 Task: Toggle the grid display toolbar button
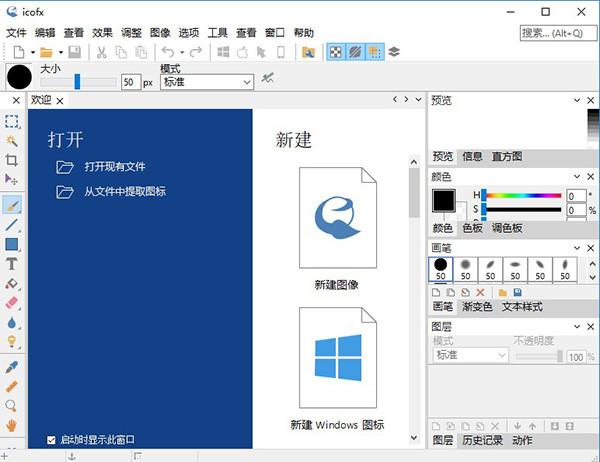point(373,51)
